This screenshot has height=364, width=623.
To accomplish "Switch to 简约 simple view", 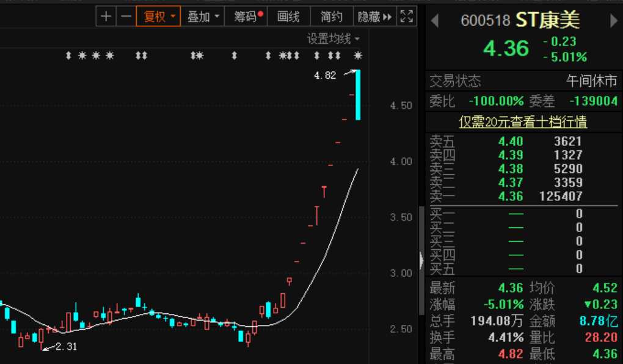I will 332,16.
